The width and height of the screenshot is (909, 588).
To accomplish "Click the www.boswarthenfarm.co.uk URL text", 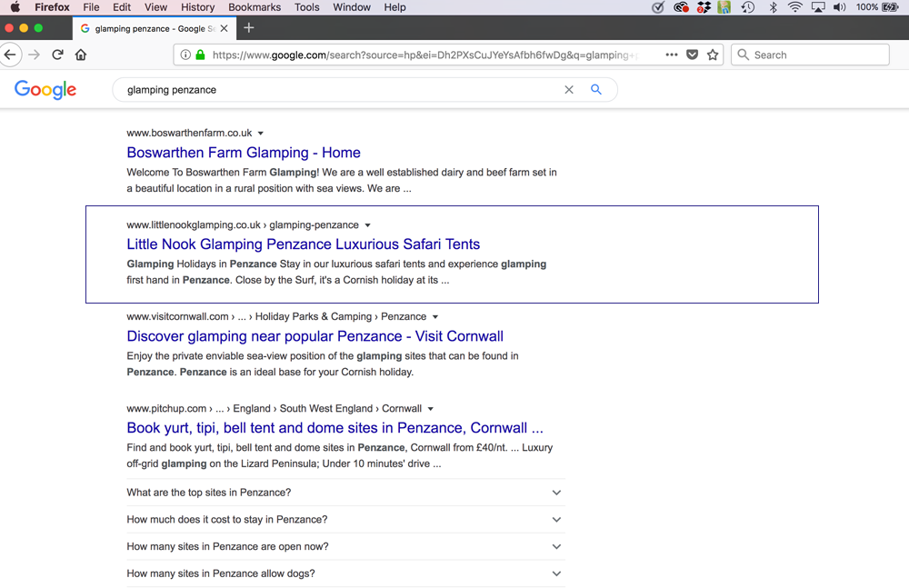I will point(190,134).
